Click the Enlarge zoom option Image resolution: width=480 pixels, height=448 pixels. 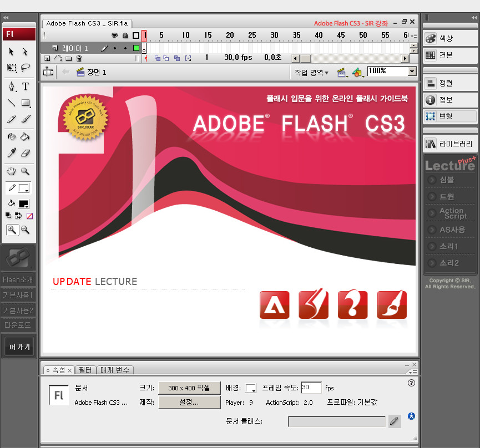[12, 230]
